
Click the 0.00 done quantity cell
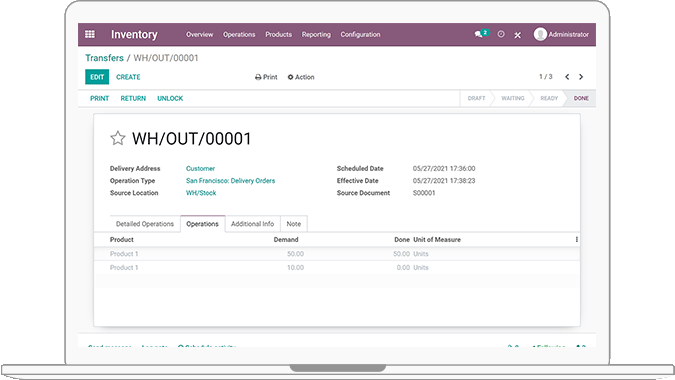point(403,268)
